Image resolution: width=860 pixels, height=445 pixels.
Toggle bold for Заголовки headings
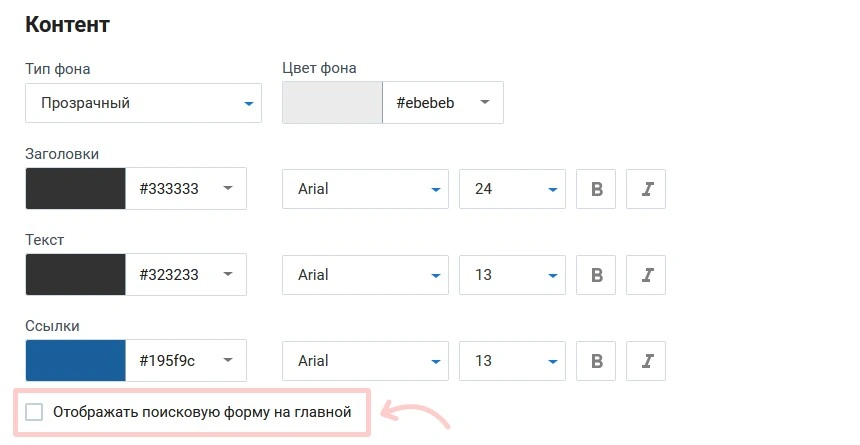tap(597, 189)
